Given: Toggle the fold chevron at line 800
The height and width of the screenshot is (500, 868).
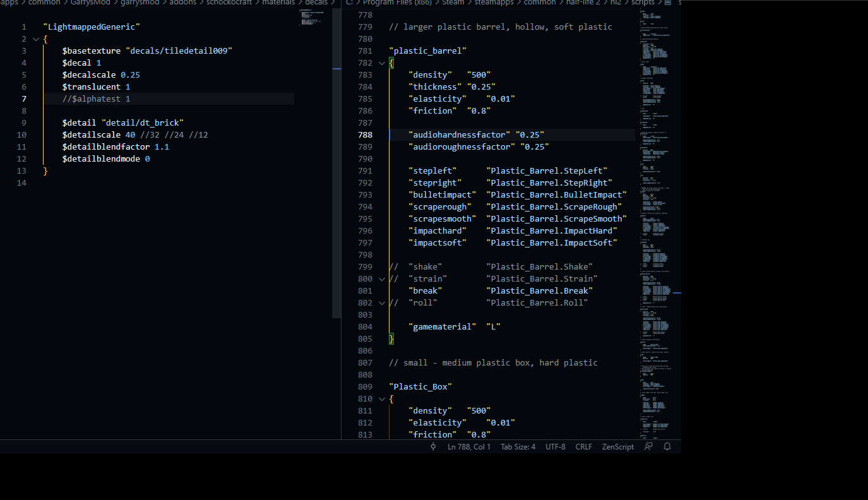Looking at the screenshot, I should point(382,278).
